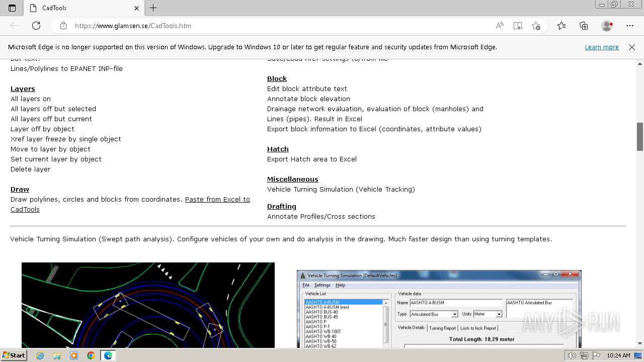The width and height of the screenshot is (644, 362).
Task: Select Drafting heading text
Action: (282, 206)
